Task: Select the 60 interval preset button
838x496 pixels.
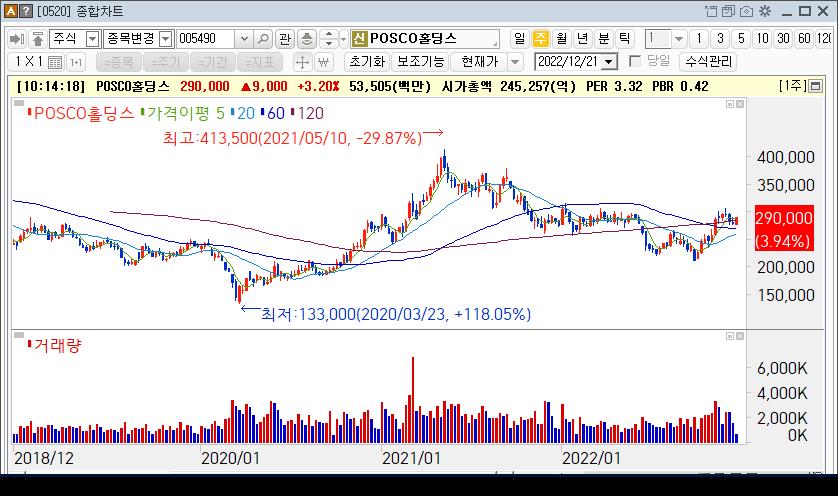Action: (804, 38)
